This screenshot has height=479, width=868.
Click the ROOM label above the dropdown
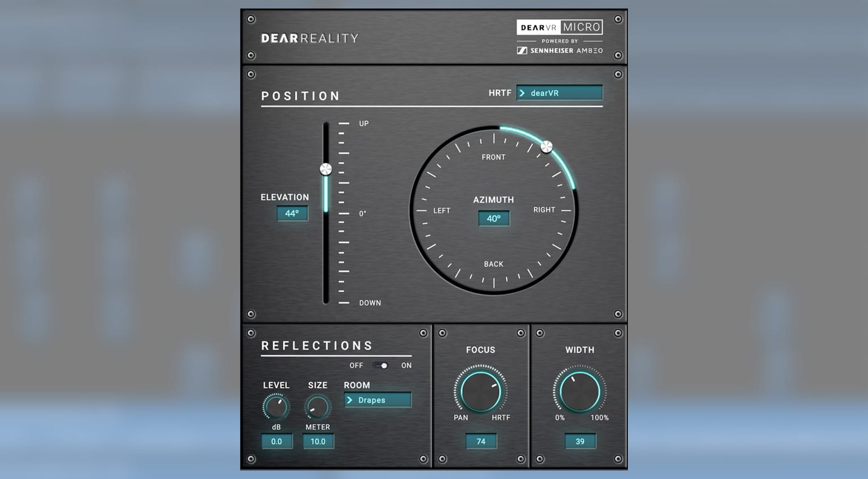pyautogui.click(x=357, y=385)
